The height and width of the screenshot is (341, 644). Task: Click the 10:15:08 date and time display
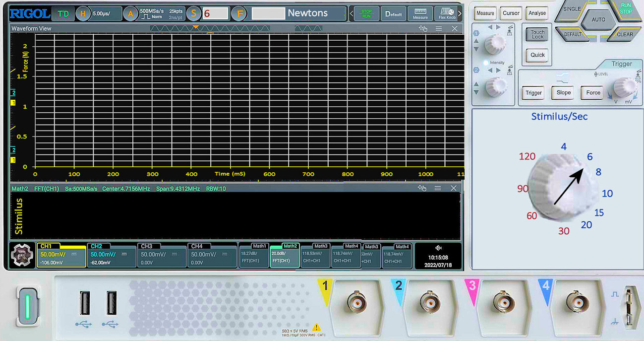click(x=438, y=261)
